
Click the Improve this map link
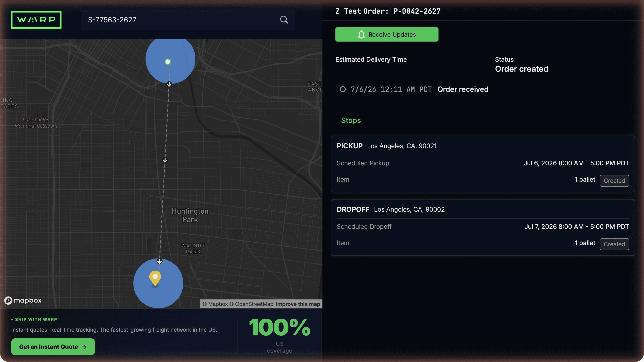point(298,304)
